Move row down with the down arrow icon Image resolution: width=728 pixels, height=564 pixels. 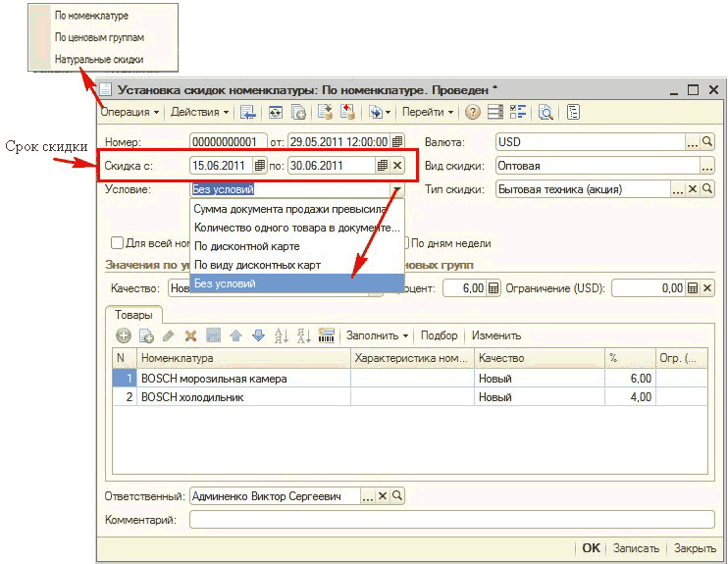tap(258, 335)
